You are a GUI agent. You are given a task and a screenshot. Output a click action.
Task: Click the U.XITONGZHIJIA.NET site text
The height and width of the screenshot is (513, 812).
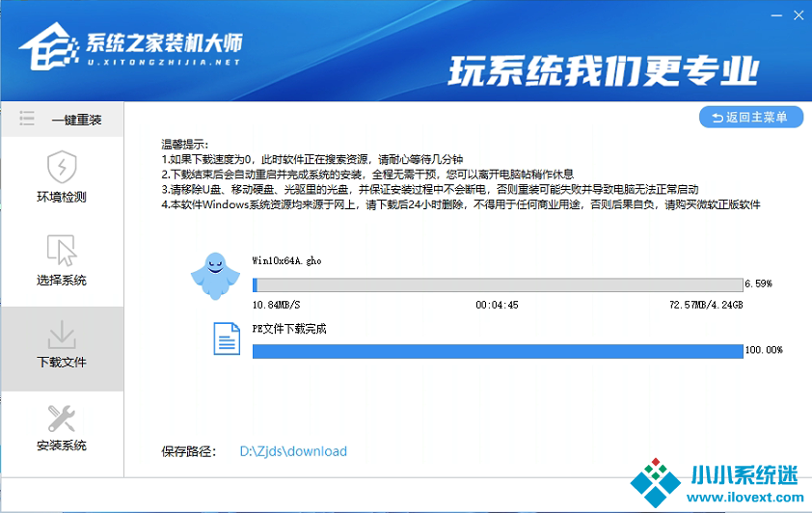point(164,62)
